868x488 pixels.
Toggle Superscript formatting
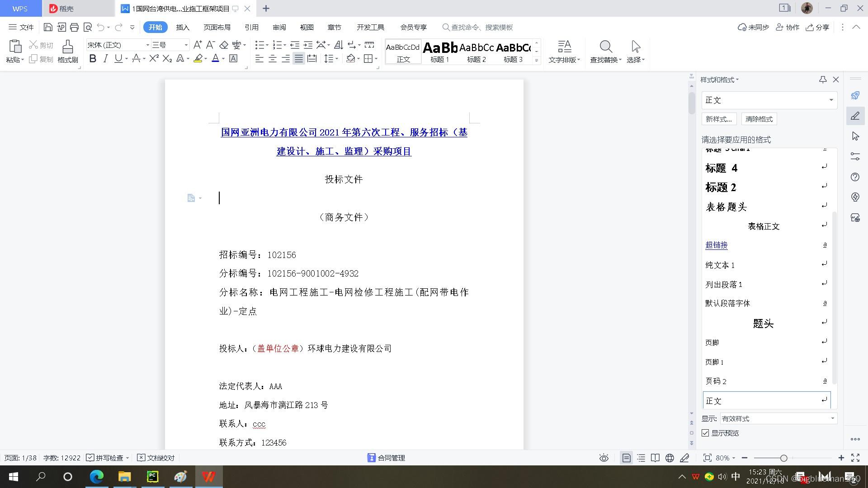(x=154, y=58)
